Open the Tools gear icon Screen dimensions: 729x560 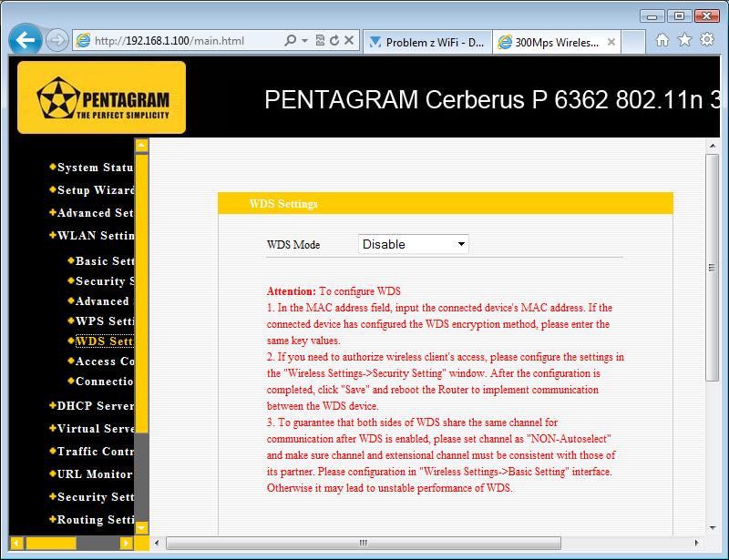(707, 39)
